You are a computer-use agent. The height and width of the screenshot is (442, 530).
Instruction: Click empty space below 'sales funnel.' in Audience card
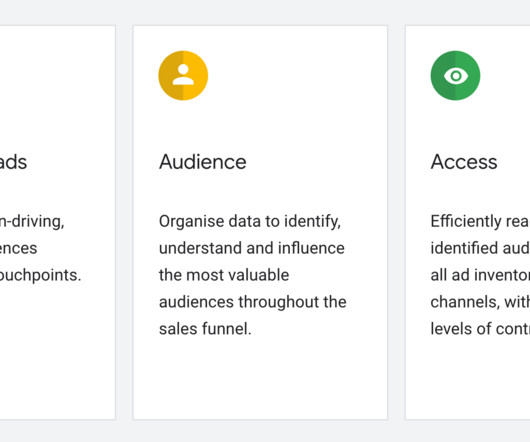point(260,378)
